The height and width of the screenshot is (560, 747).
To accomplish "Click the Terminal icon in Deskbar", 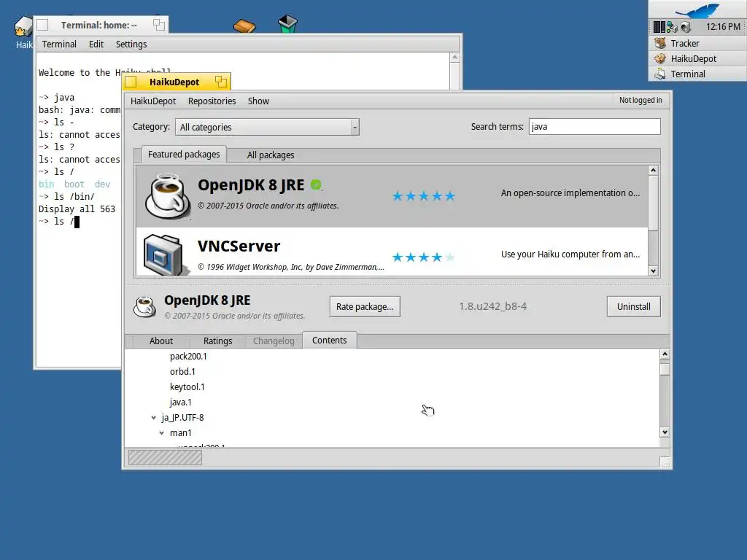I will tap(660, 74).
